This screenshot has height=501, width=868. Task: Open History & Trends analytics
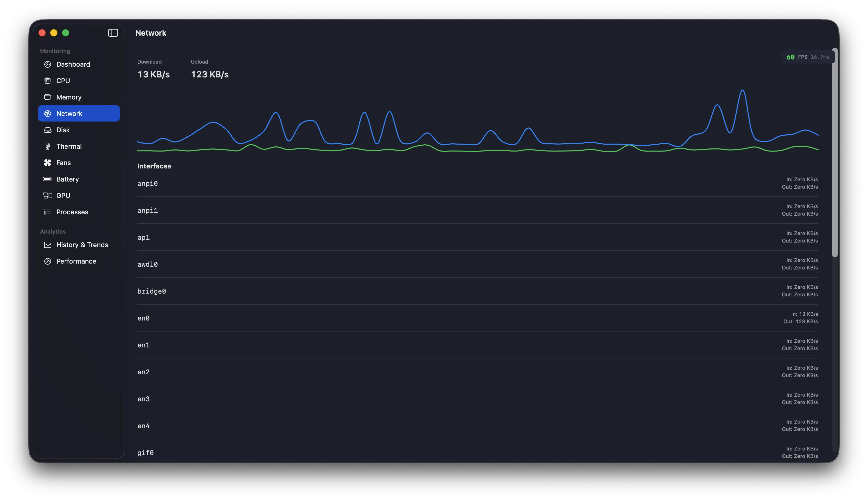[82, 245]
